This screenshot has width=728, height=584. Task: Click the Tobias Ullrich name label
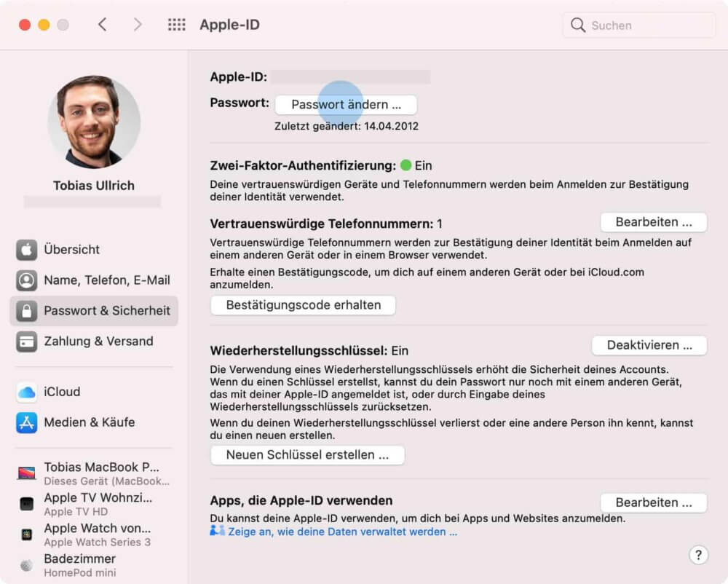point(94,186)
